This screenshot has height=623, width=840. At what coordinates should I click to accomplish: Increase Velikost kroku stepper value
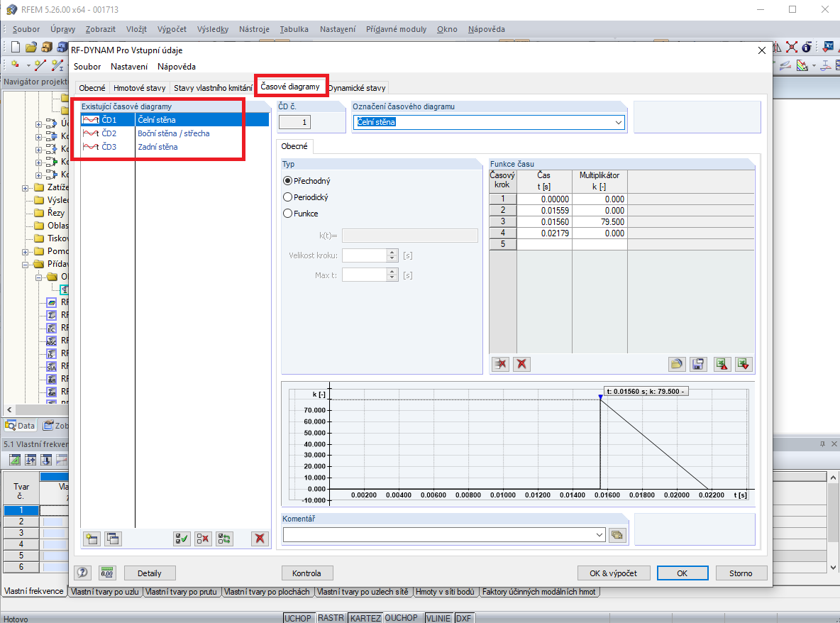click(x=392, y=253)
